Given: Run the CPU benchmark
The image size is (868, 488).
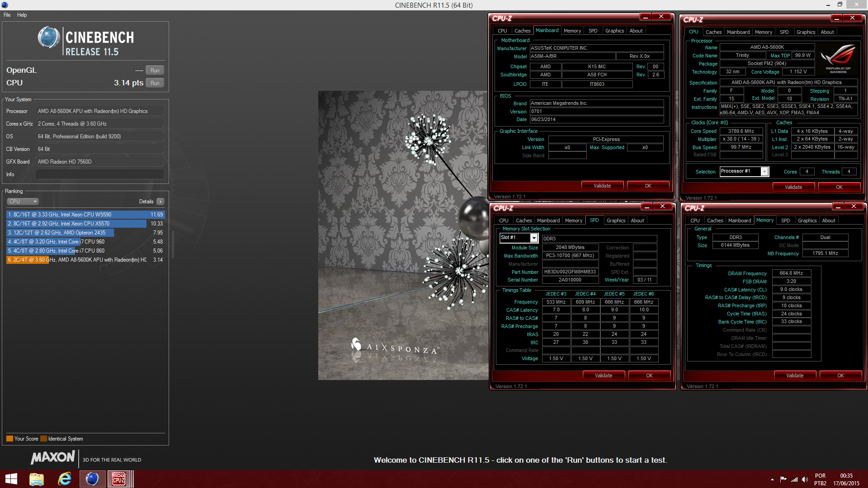Looking at the screenshot, I should (x=155, y=83).
